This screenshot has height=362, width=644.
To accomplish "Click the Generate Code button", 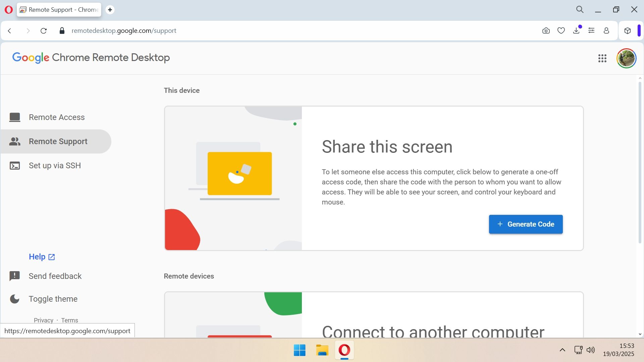I will coord(526,224).
